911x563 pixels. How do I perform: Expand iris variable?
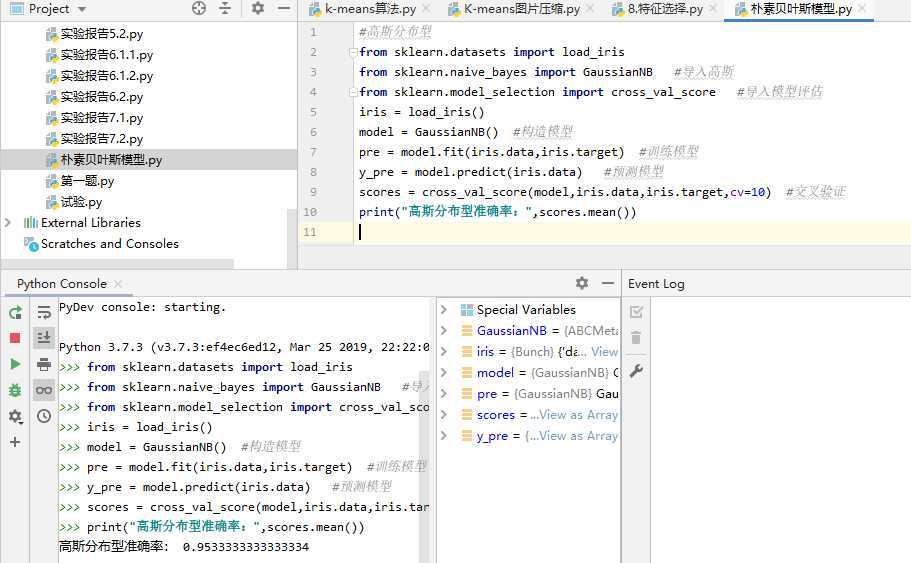click(444, 352)
